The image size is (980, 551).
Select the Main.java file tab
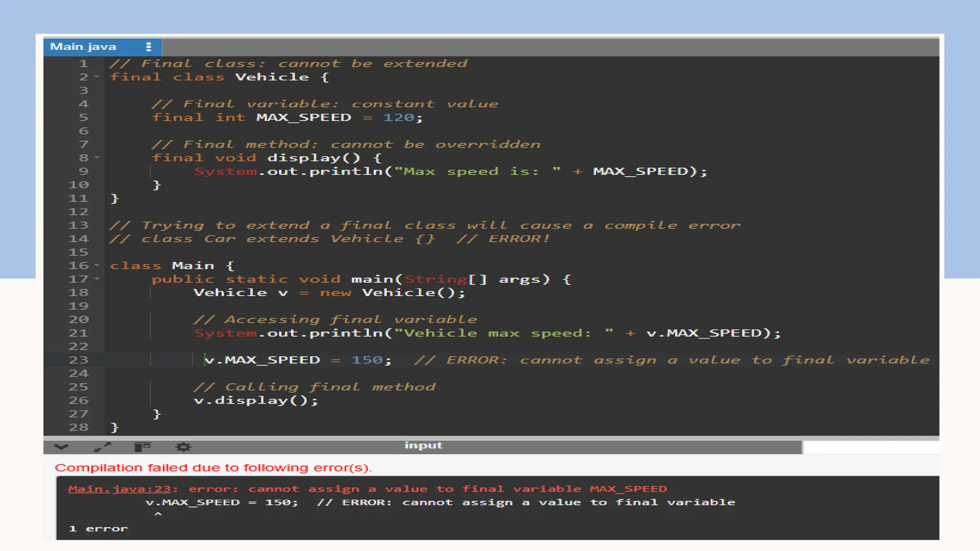coord(83,47)
